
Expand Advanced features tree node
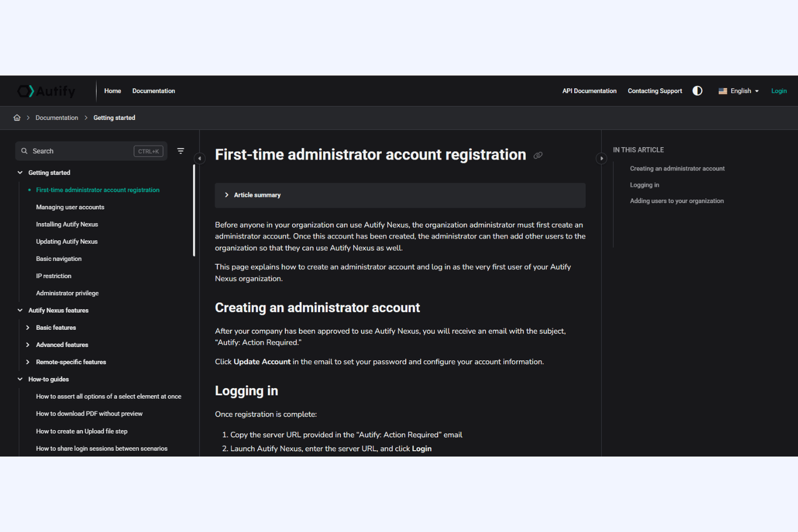point(27,345)
